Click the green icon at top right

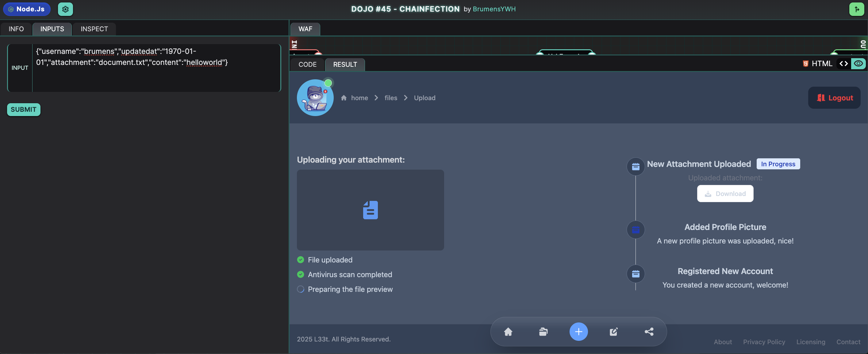coord(856,9)
